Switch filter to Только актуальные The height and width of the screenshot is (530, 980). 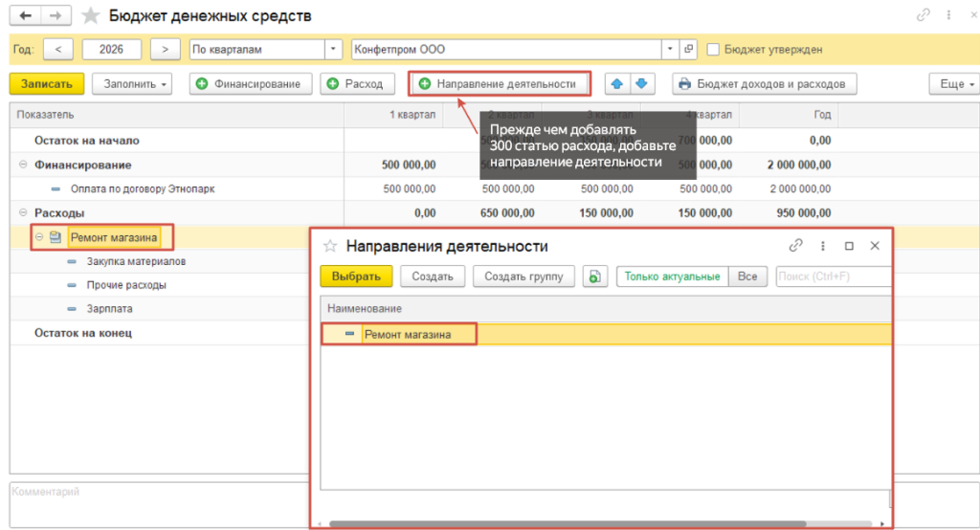coord(672,276)
